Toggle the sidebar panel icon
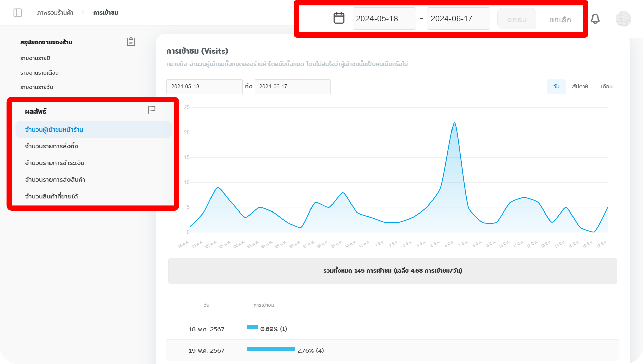The image size is (643, 364). pyautogui.click(x=18, y=13)
